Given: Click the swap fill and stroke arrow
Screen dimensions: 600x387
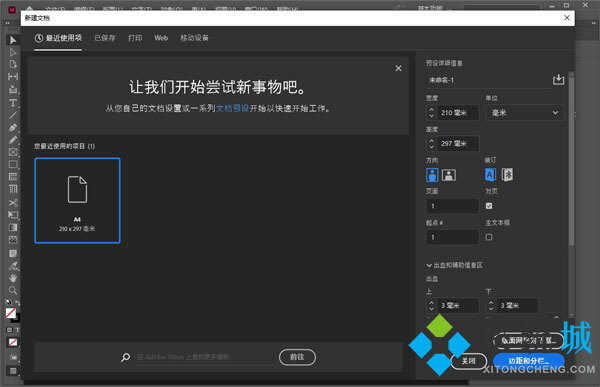Looking at the screenshot, I should pos(18,302).
